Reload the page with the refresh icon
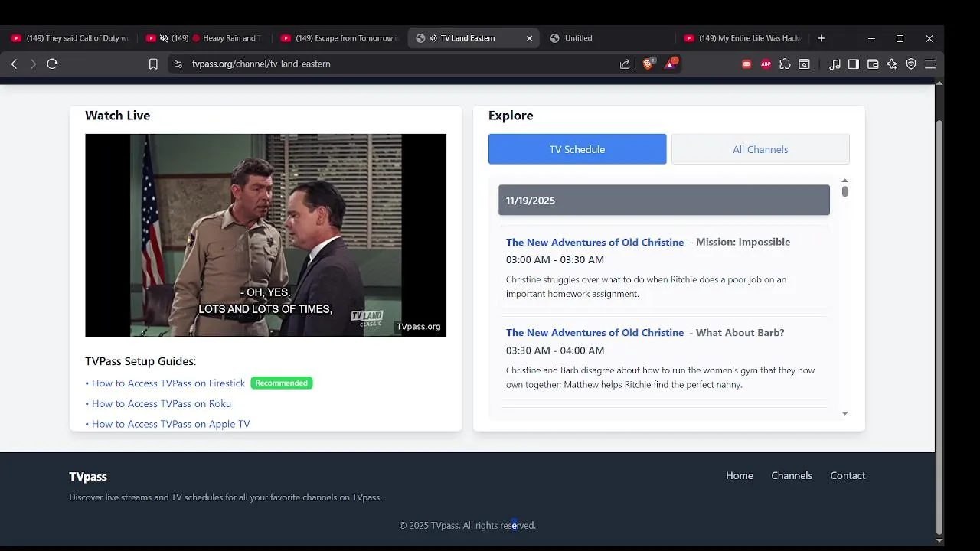 (52, 64)
